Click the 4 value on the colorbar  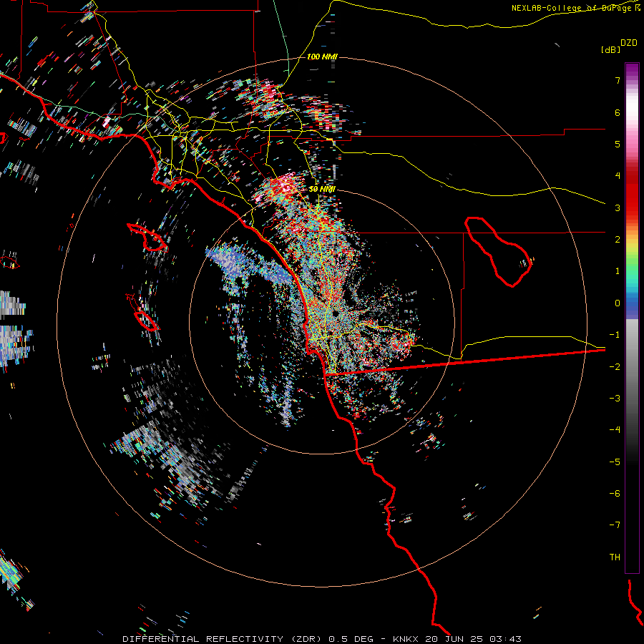(x=618, y=176)
